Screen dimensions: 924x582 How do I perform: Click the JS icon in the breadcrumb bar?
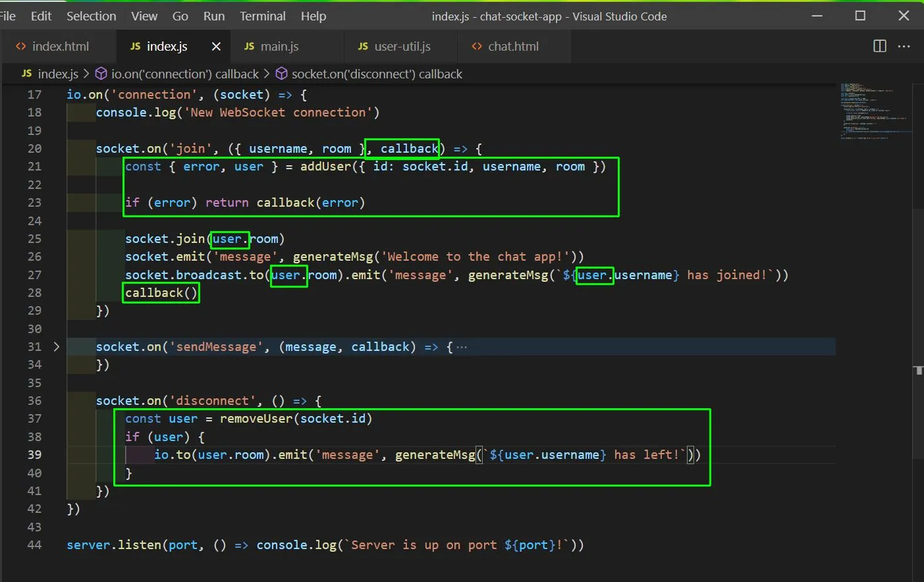[27, 74]
